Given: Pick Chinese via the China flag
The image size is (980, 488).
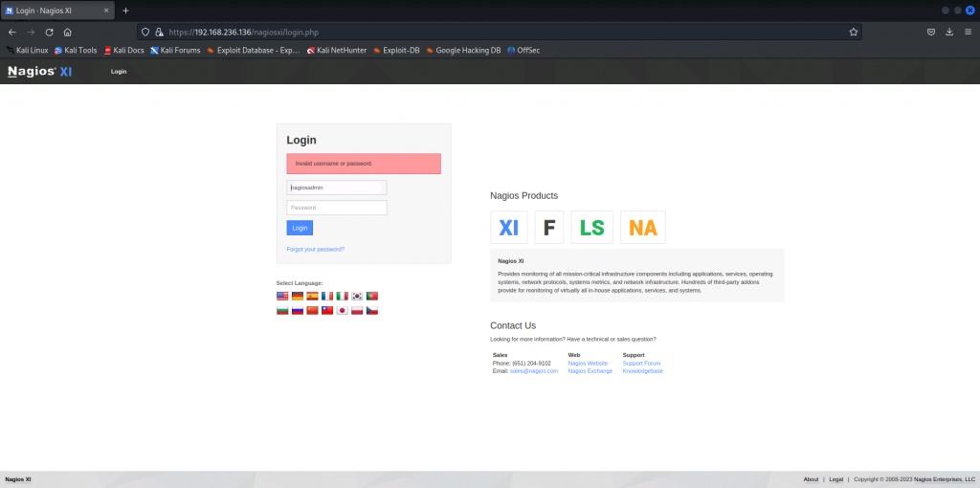Looking at the screenshot, I should 313,311.
